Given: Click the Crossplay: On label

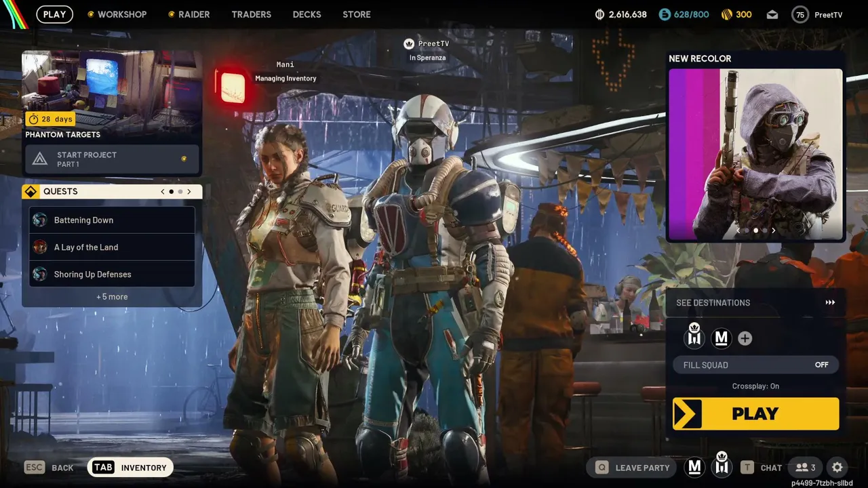Looking at the screenshot, I should coord(755,386).
